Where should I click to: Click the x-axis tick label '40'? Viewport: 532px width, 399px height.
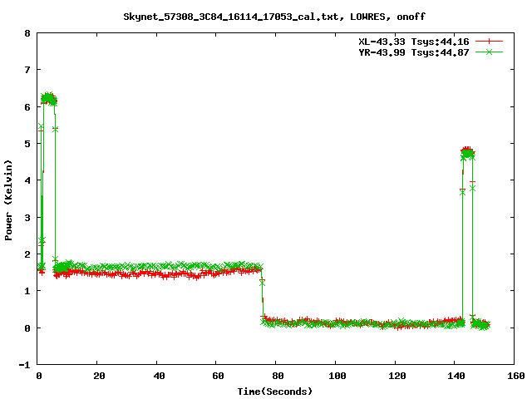coord(159,376)
